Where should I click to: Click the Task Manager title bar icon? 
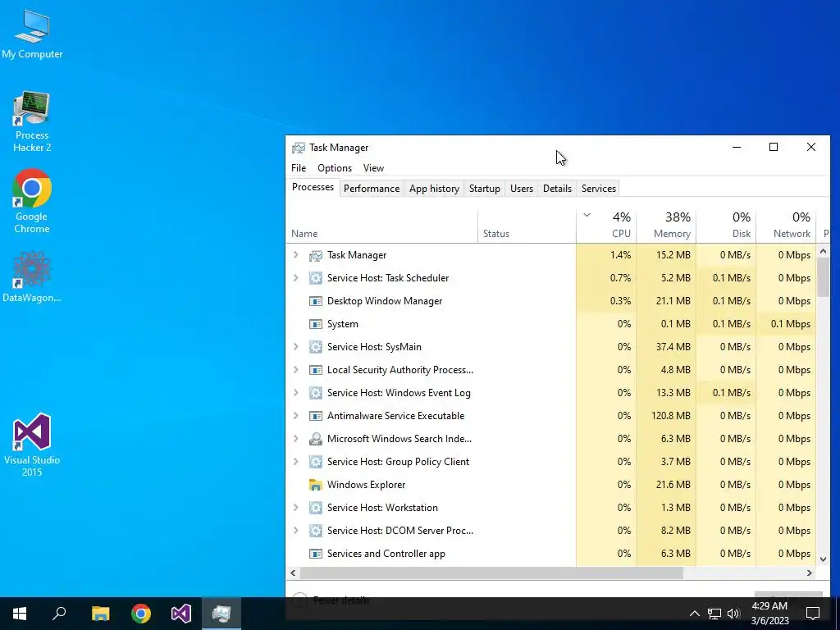tap(299, 148)
